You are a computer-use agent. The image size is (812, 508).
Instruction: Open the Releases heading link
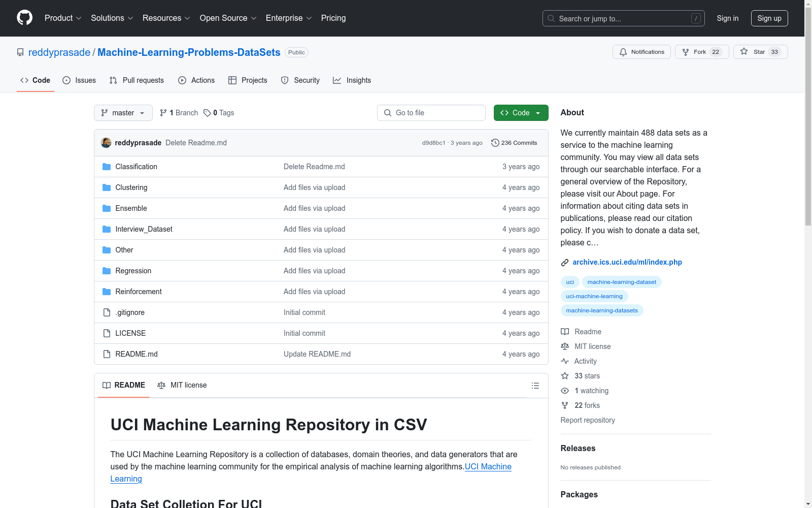pos(578,448)
